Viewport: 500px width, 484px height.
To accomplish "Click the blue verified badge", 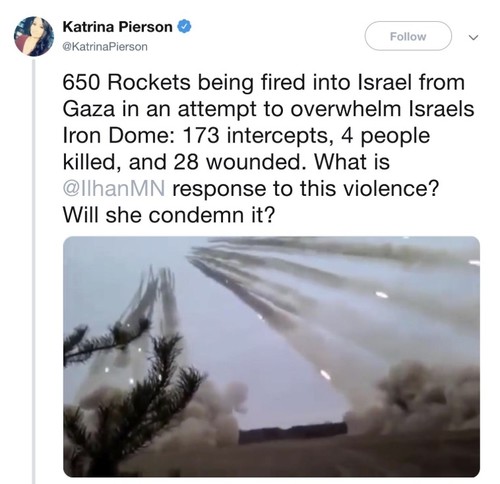I will pos(185,27).
